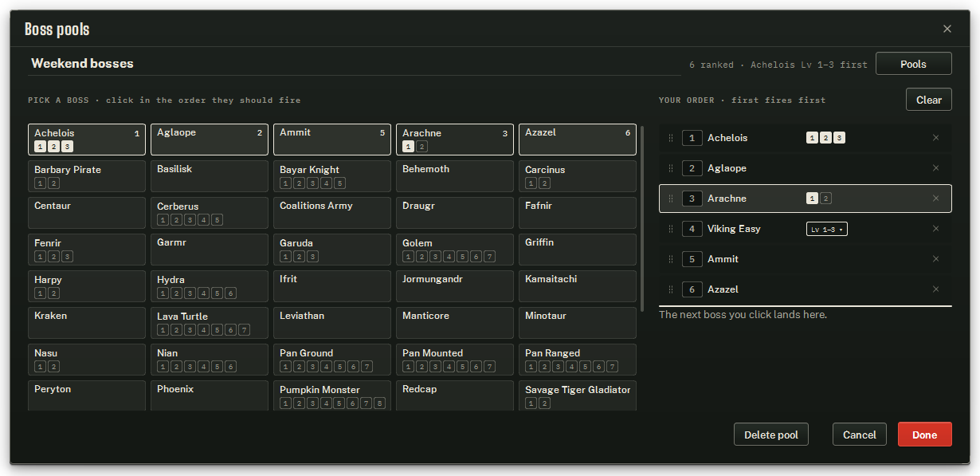Pick the Garmr boss card
Screen dimensions: 980x476
coord(210,250)
